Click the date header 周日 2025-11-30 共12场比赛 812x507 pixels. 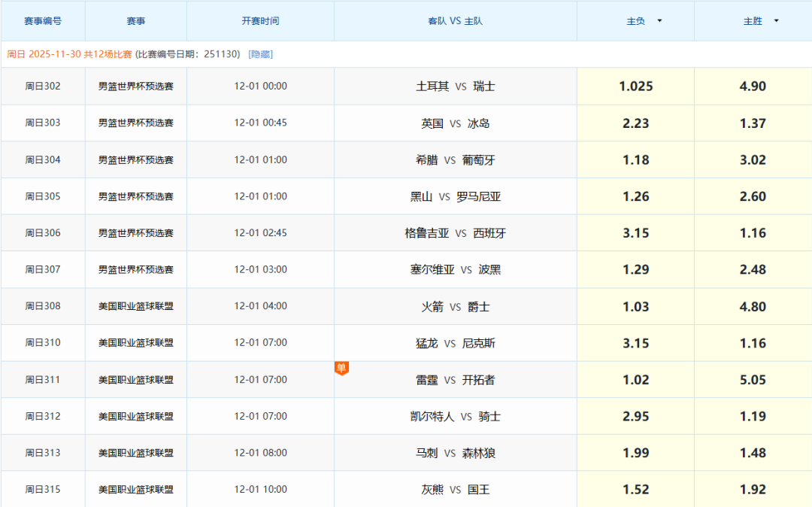click(69, 54)
